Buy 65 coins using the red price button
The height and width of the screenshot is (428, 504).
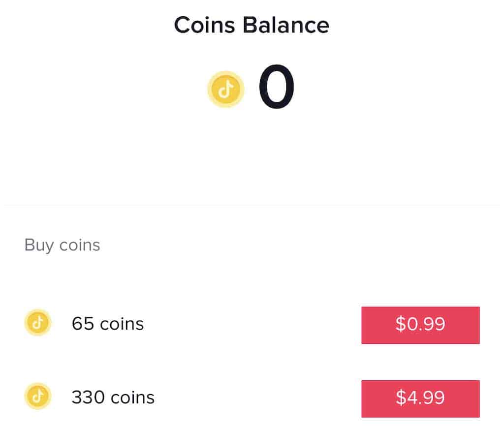(420, 325)
